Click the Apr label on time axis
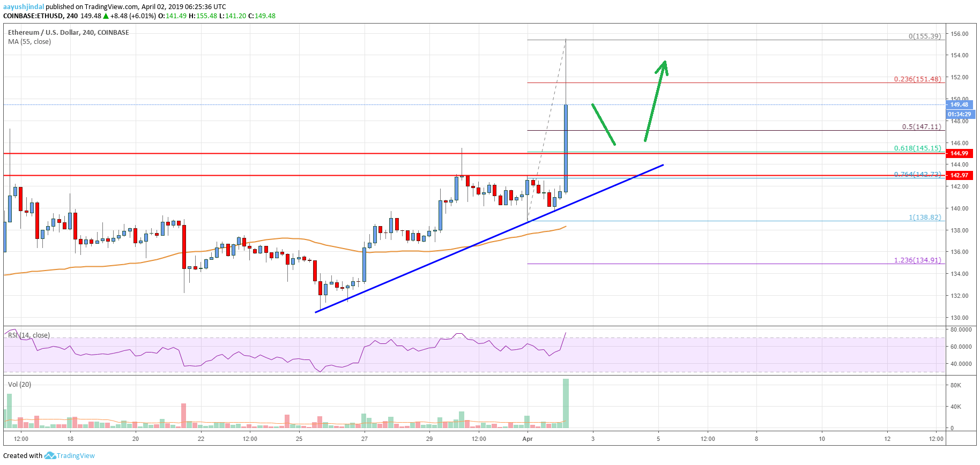The width and height of the screenshot is (980, 465). (528, 439)
